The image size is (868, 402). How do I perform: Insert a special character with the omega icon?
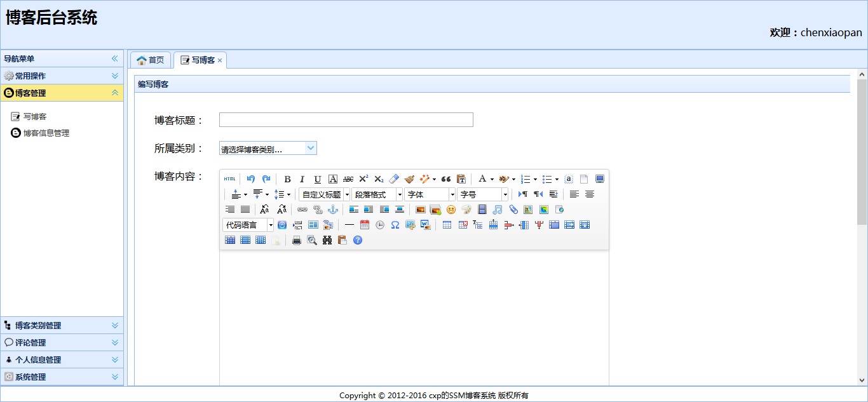(x=394, y=224)
